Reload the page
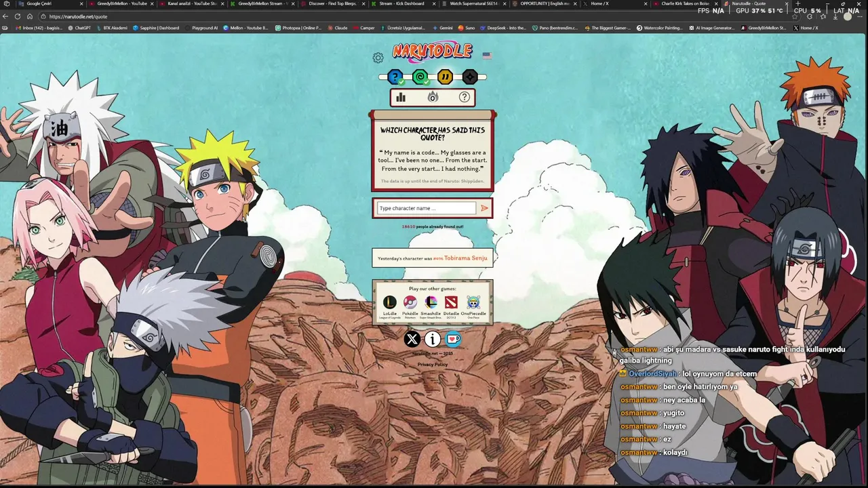 pos(18,16)
